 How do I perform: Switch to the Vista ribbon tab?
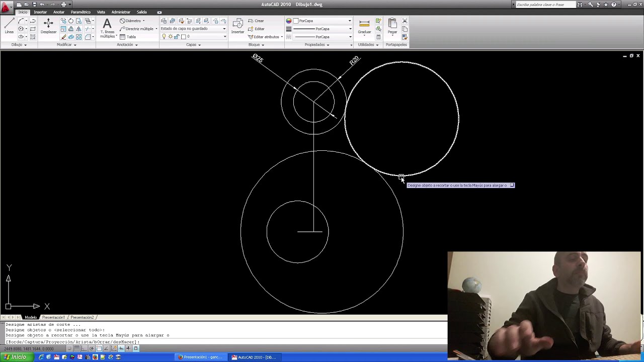coord(101,12)
